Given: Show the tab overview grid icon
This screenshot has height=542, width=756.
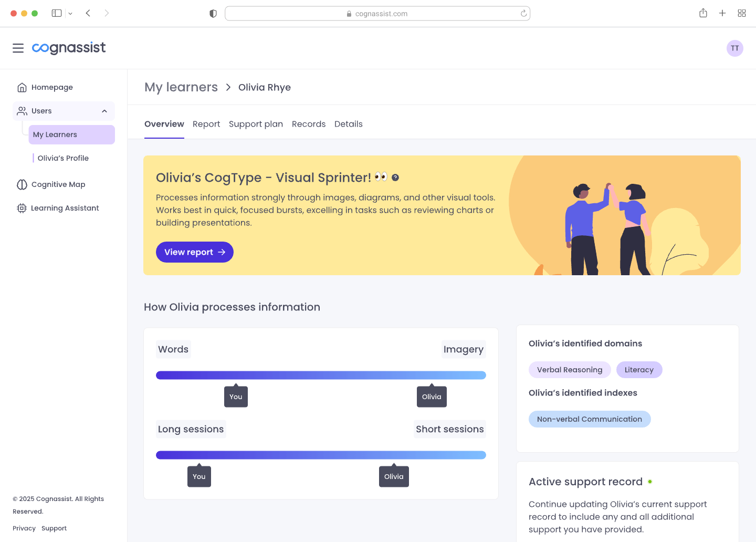Looking at the screenshot, I should tap(742, 13).
